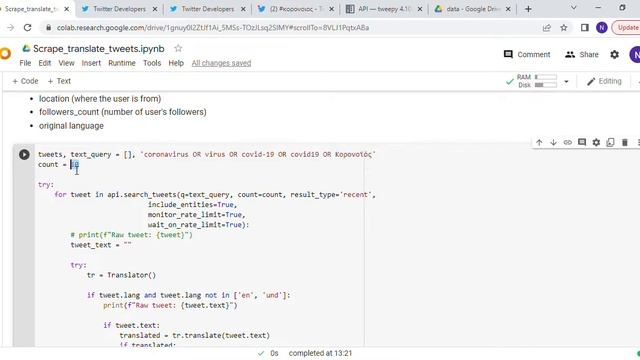
Task: Click the browser address bar URL
Action: click(x=213, y=28)
